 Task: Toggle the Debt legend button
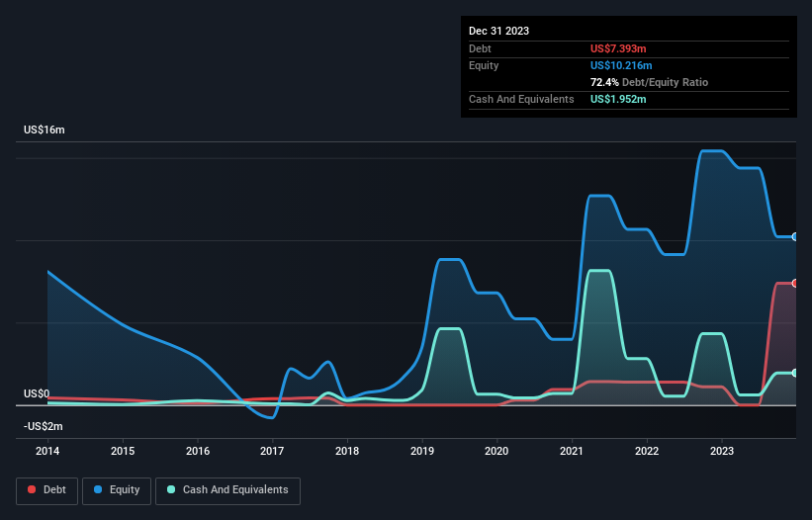click(47, 490)
